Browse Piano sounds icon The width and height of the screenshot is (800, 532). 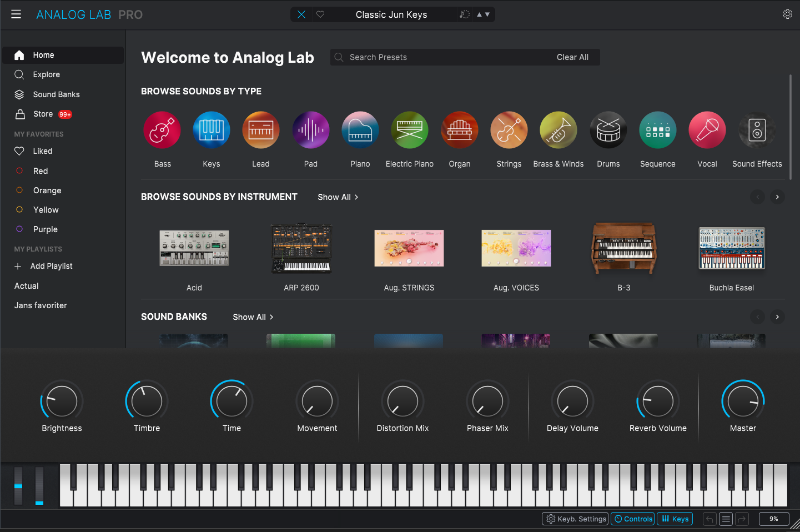[360, 130]
